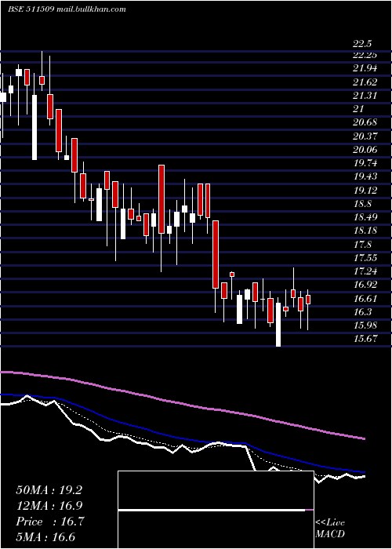Click the 19.12 price axis label
The height and width of the screenshot is (549, 392).
pos(365,191)
